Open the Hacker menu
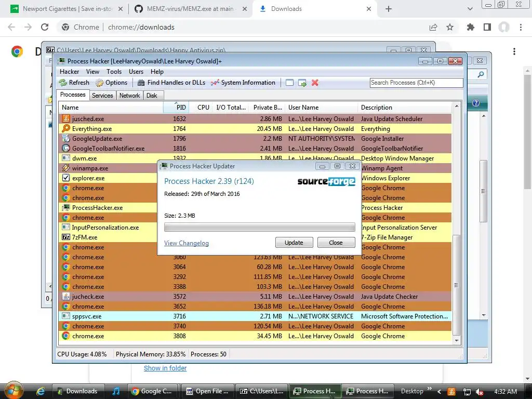532x399 pixels. pyautogui.click(x=69, y=72)
